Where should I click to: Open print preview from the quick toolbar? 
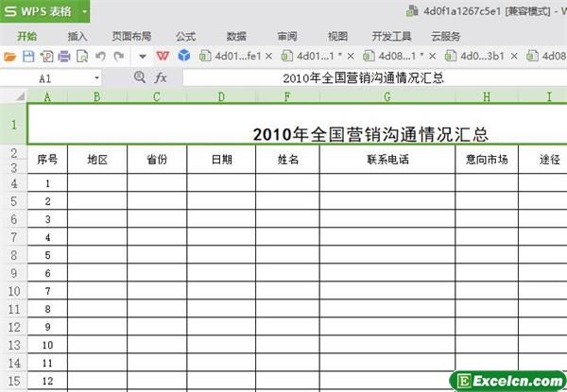[x=82, y=57]
